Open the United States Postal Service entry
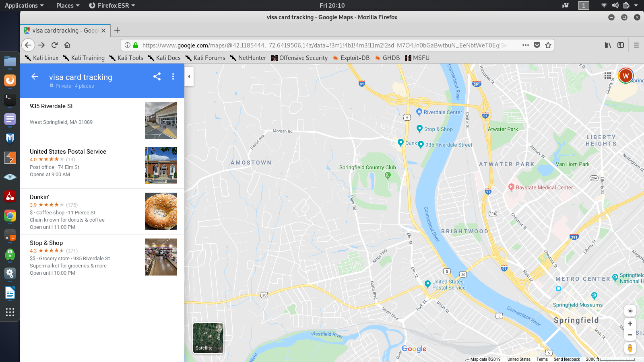The image size is (644, 362). point(102,166)
